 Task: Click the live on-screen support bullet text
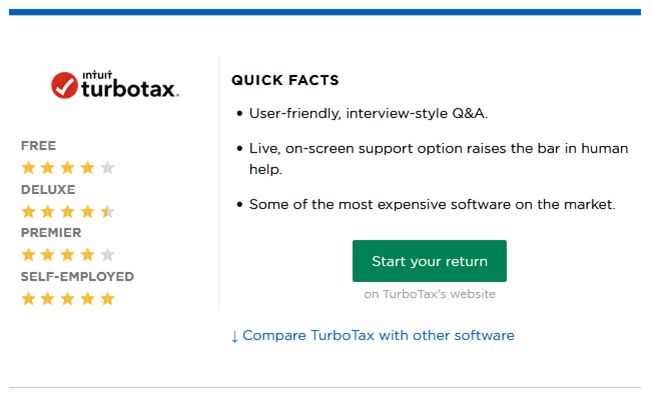pyautogui.click(x=439, y=159)
